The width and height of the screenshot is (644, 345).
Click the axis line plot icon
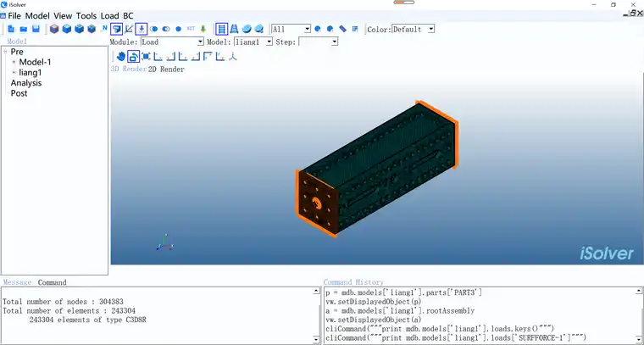pos(129,29)
